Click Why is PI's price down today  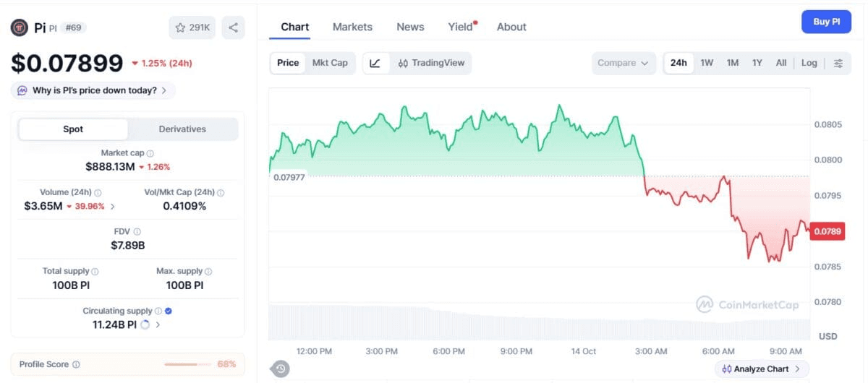pyautogui.click(x=93, y=90)
